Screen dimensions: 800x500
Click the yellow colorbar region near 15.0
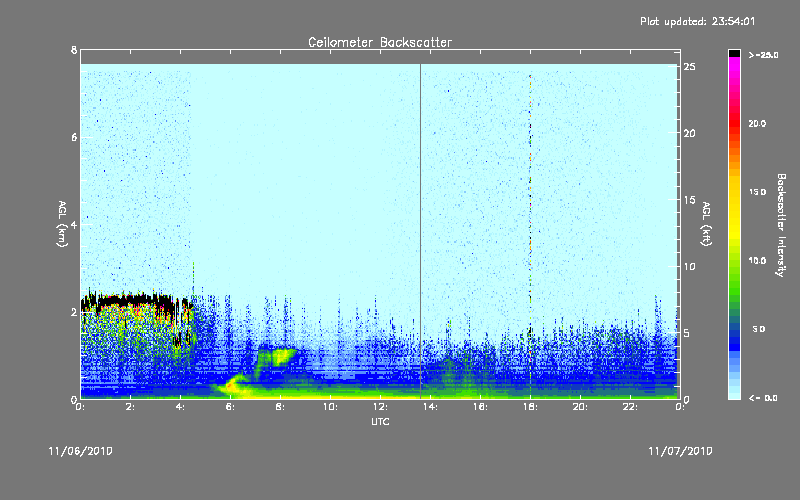click(x=734, y=193)
